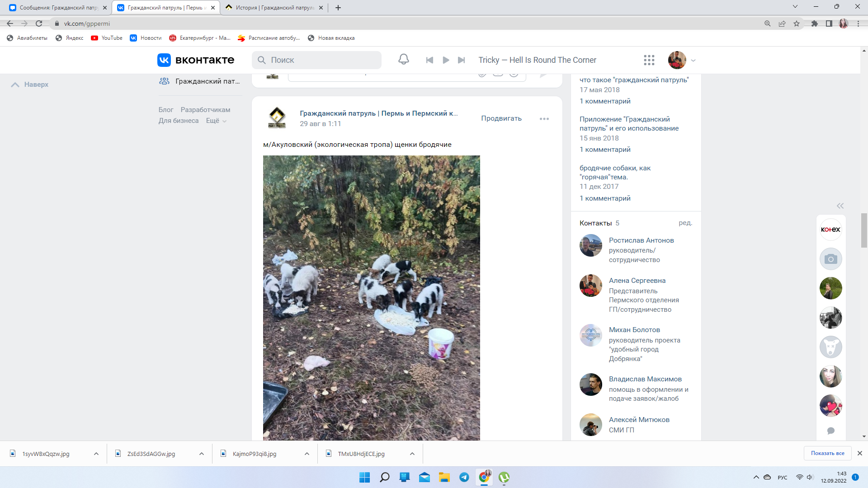
Task: Expand options for TMxU8HdjECE.jpg download
Action: point(412,454)
